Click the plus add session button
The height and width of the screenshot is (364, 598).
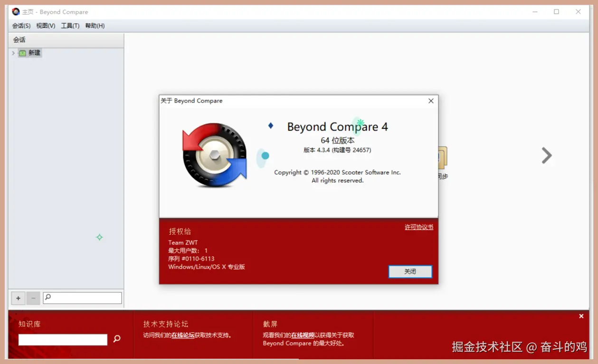click(x=18, y=298)
